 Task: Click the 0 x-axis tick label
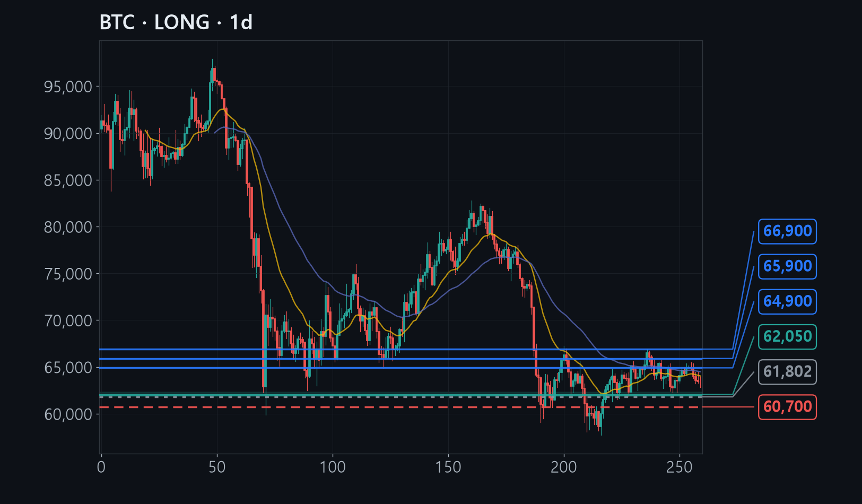(101, 467)
